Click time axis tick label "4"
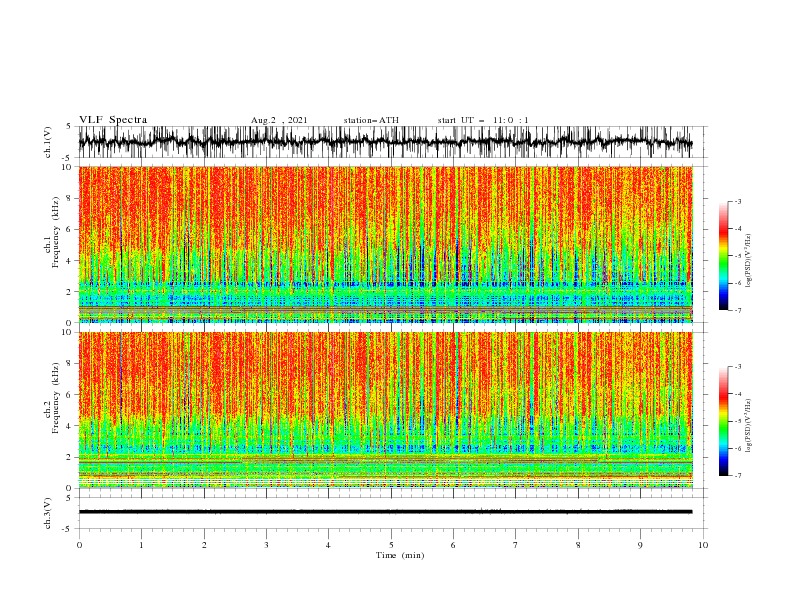Viewport: 792px width, 612px height. 328,545
